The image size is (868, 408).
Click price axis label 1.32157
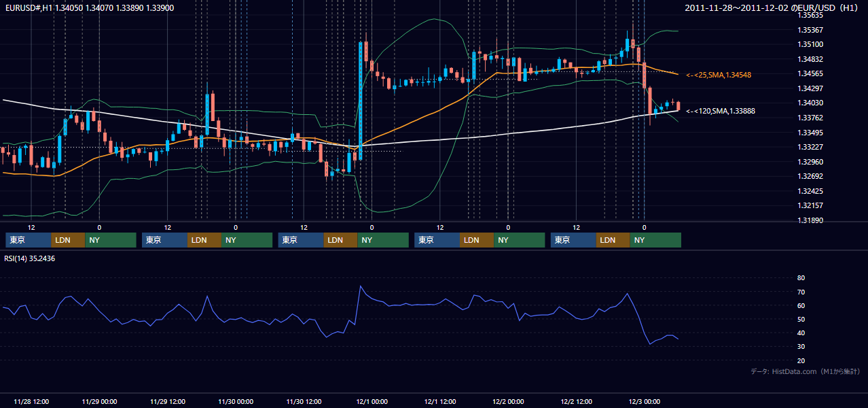click(810, 205)
